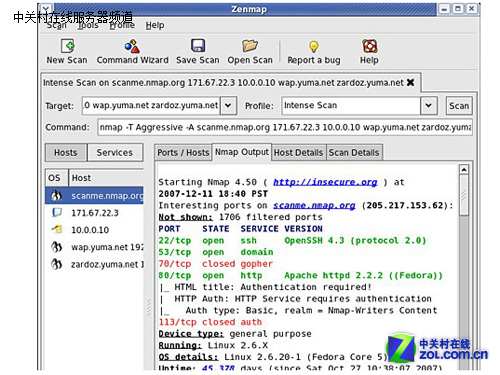Click the output scrollbar up arrow
Screen dimensions: 500x375
[464, 170]
